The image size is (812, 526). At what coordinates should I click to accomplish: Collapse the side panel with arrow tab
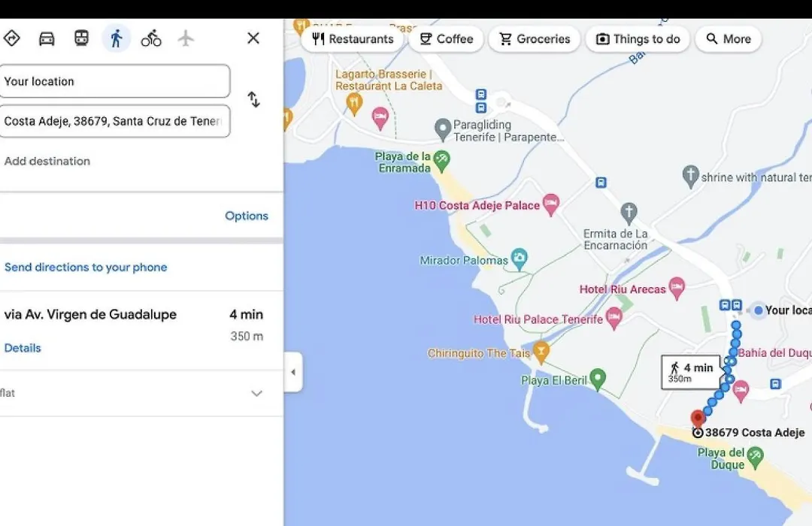[293, 372]
